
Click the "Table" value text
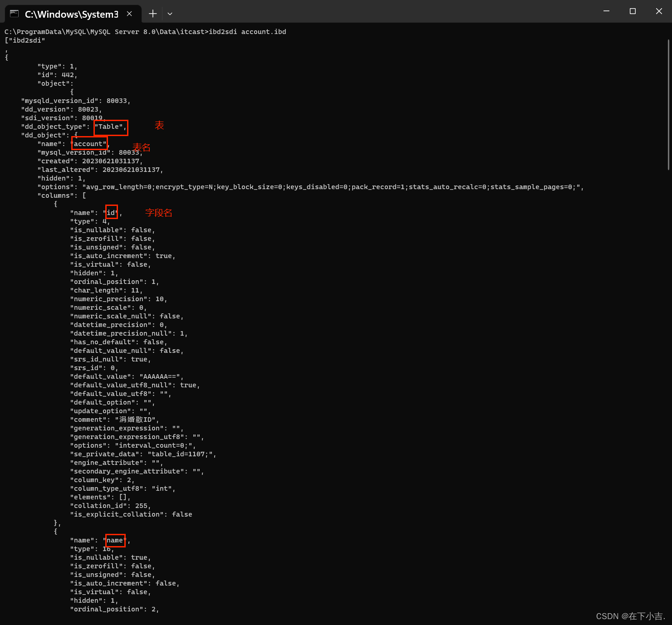pyautogui.click(x=109, y=127)
